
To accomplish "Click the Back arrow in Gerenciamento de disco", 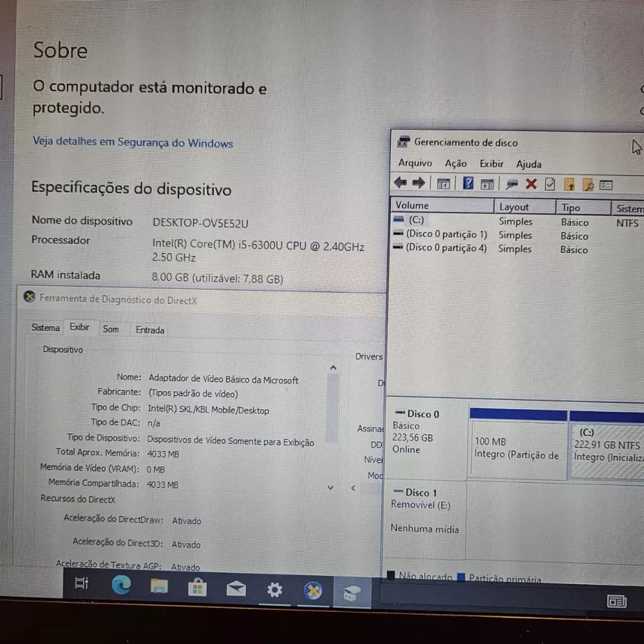I will pyautogui.click(x=400, y=182).
